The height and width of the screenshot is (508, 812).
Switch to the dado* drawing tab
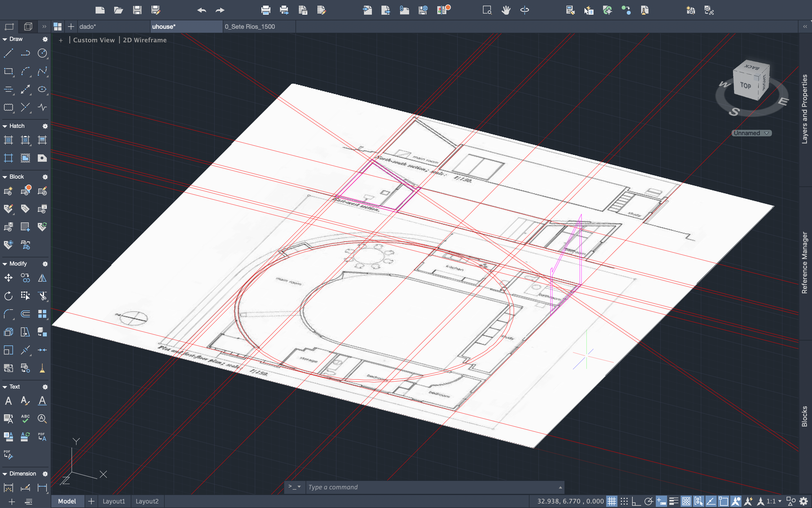114,27
